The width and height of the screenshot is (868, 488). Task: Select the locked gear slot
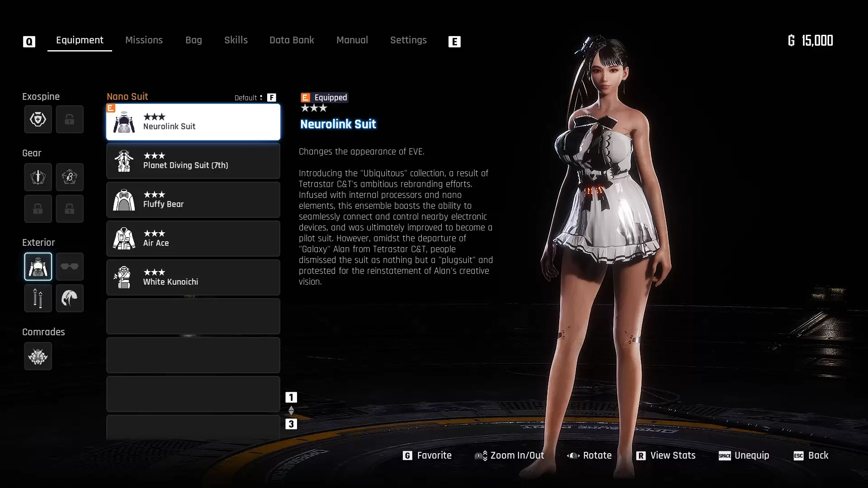[38, 209]
